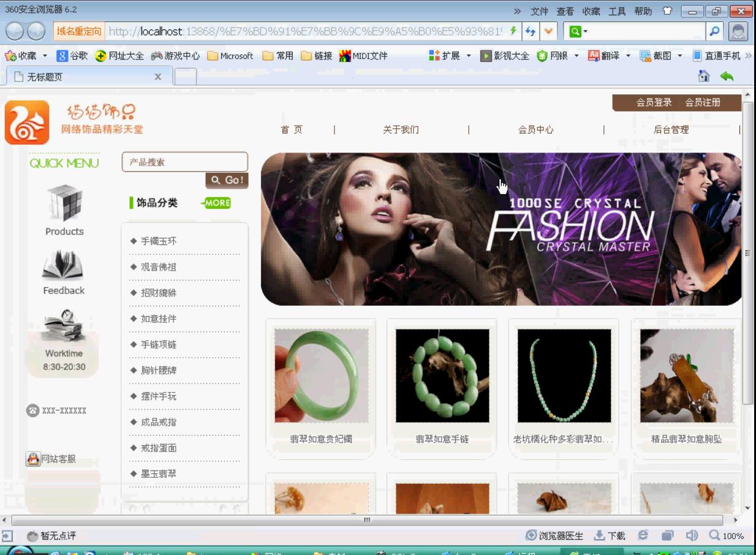Open the 翡翠如意手链 product thumbnail
This screenshot has width=756, height=555.
(x=442, y=376)
